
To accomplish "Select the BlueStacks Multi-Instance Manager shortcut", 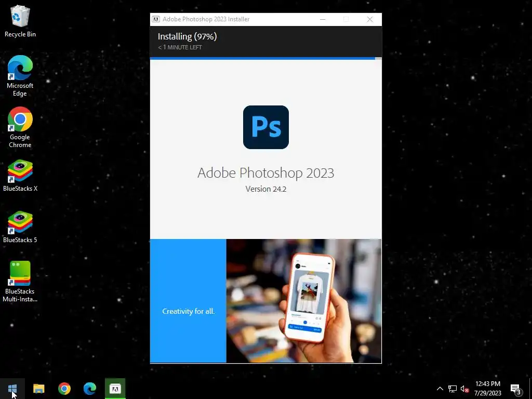I will [x=20, y=282].
